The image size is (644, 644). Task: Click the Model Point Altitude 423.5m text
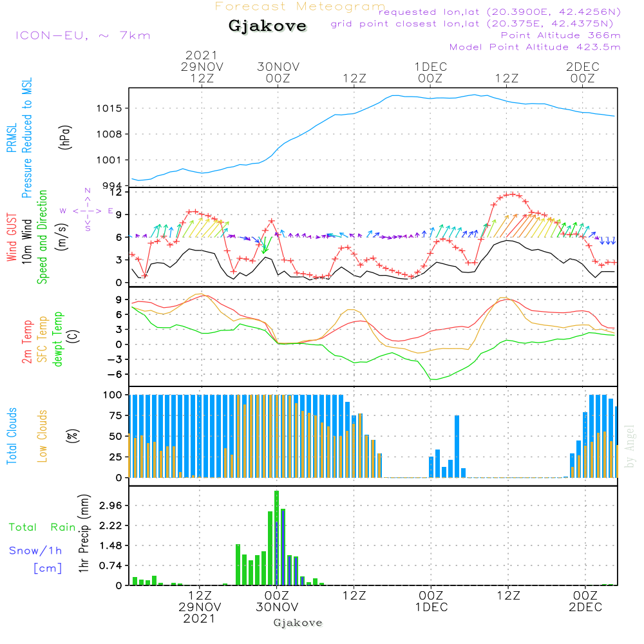(535, 47)
